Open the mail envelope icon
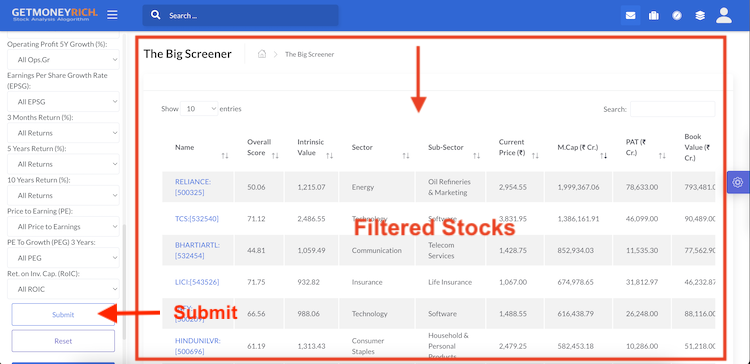Viewport: 750px width, 364px height. coord(630,15)
